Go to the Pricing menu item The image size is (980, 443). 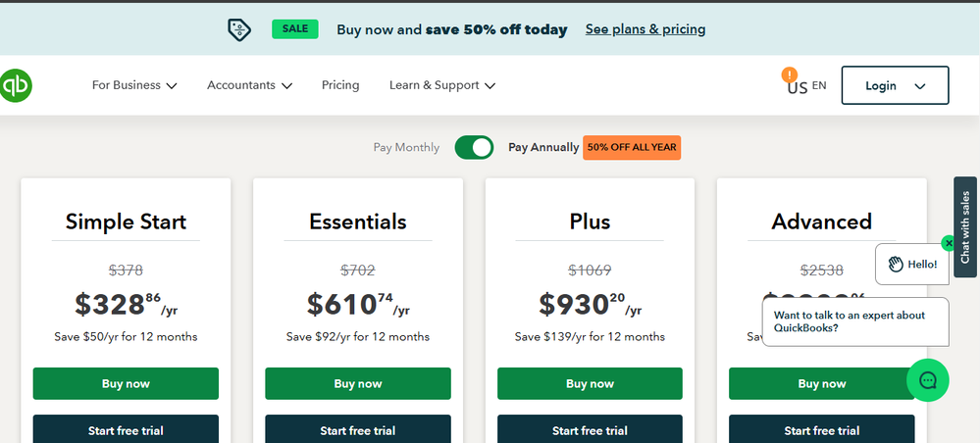(340, 85)
